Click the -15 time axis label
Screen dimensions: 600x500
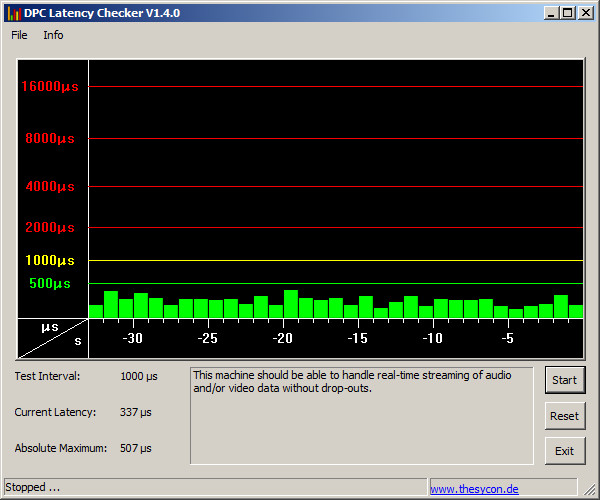(x=357, y=338)
